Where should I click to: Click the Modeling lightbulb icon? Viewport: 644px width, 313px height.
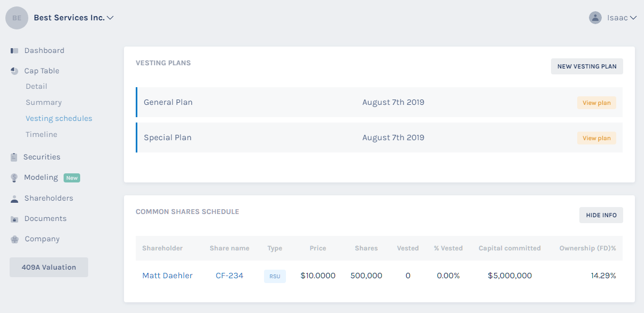[14, 178]
